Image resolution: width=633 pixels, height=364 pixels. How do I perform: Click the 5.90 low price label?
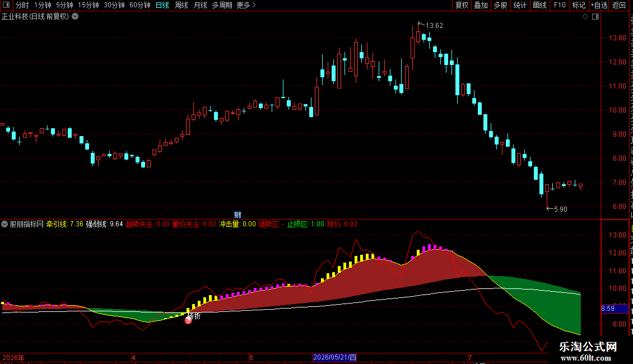[560, 209]
